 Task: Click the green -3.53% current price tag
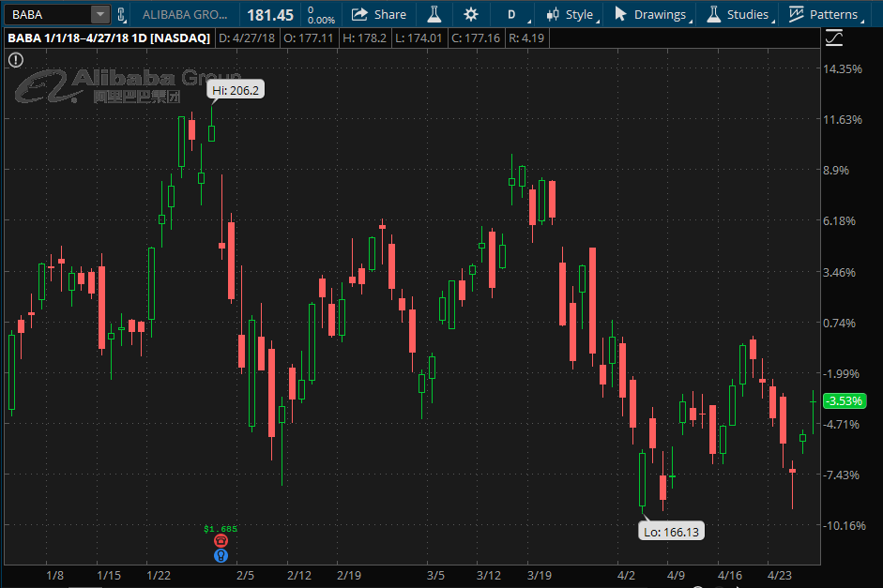tap(845, 401)
